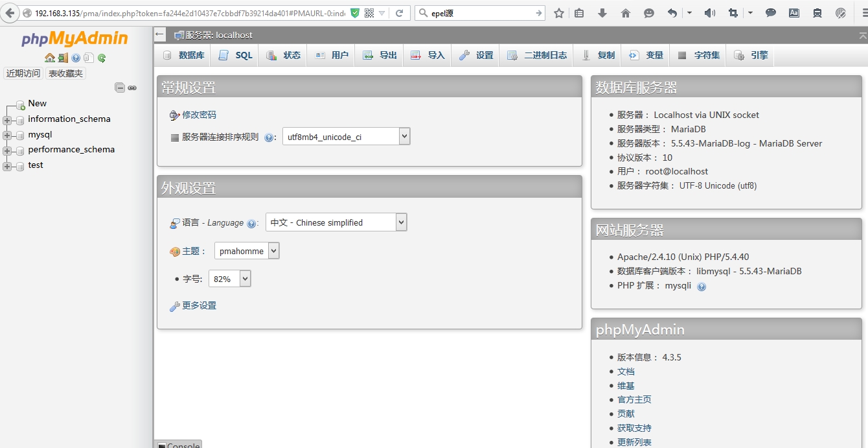868x448 pixels.
Task: Collapse all tree nodes with the minus icon
Action: 119,88
